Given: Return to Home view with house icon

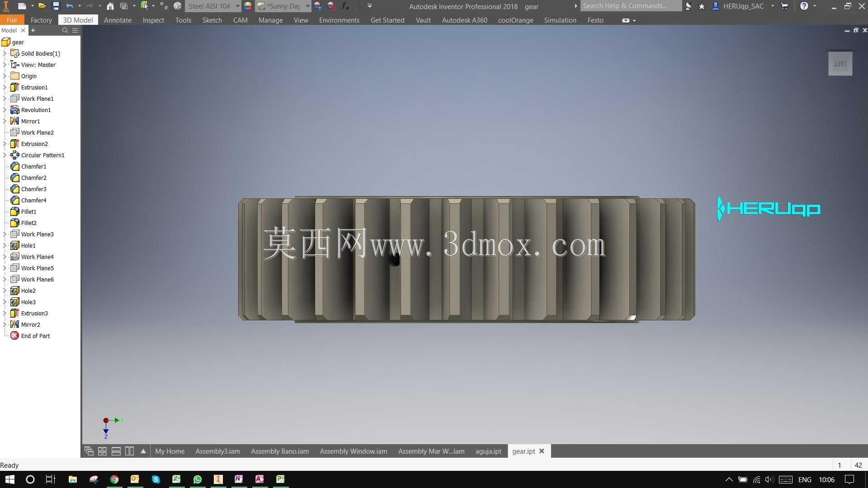Looking at the screenshot, I should click(x=110, y=6).
